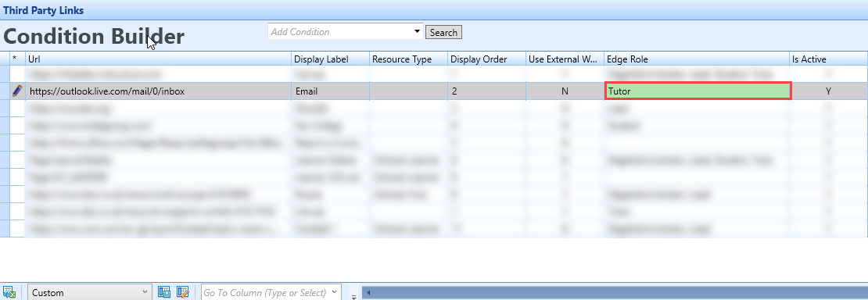Open the Custom layout dropdown
Screen dimensions: 868x300
(90, 292)
